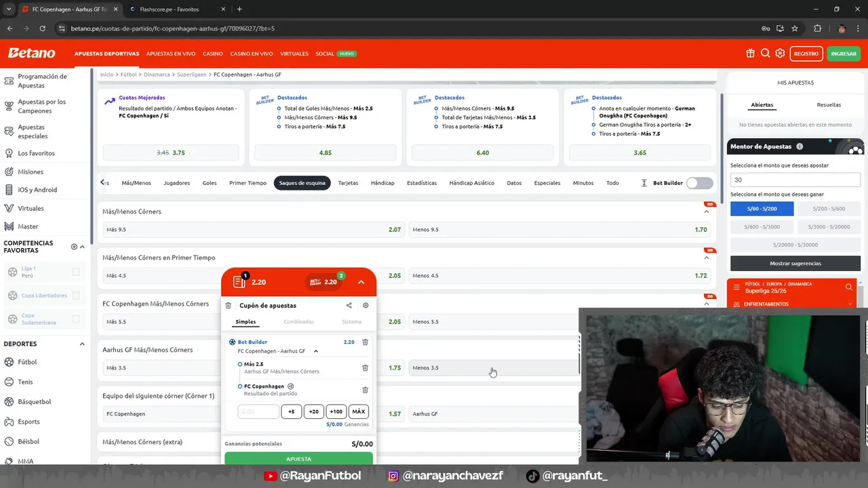Remove the FC Copenhagen result selection trash icon

click(365, 390)
